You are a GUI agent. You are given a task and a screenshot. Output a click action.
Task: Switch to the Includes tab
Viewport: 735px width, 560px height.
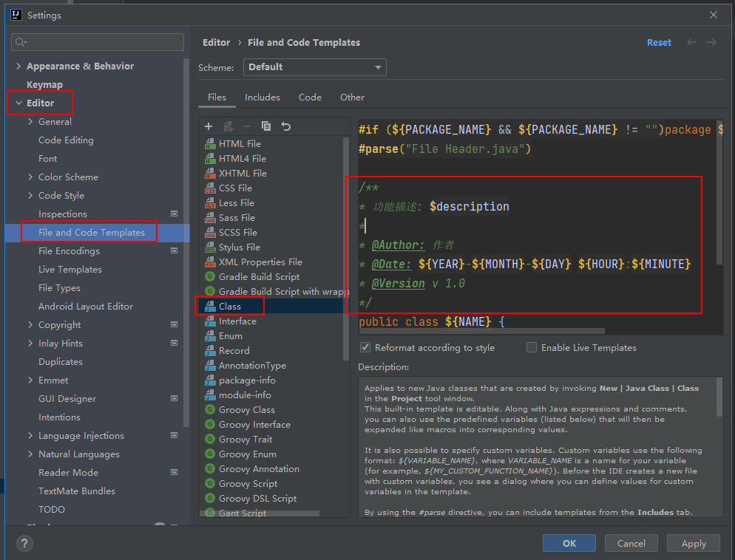262,97
